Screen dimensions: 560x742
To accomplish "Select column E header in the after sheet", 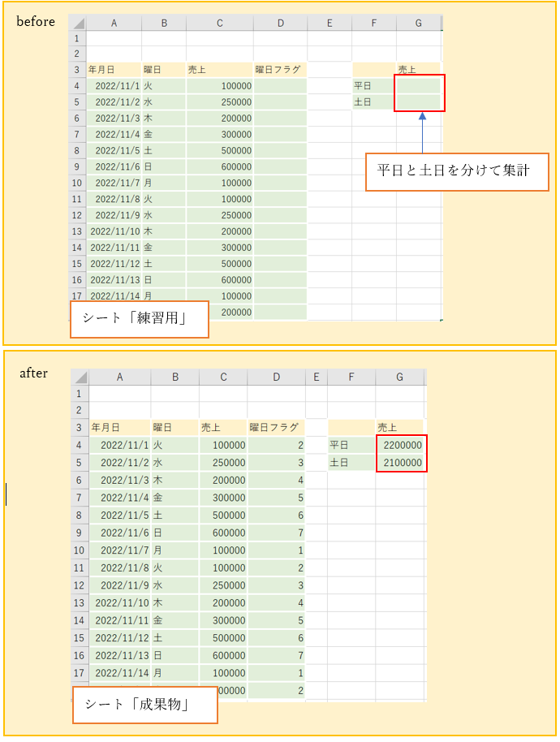I will click(x=316, y=377).
